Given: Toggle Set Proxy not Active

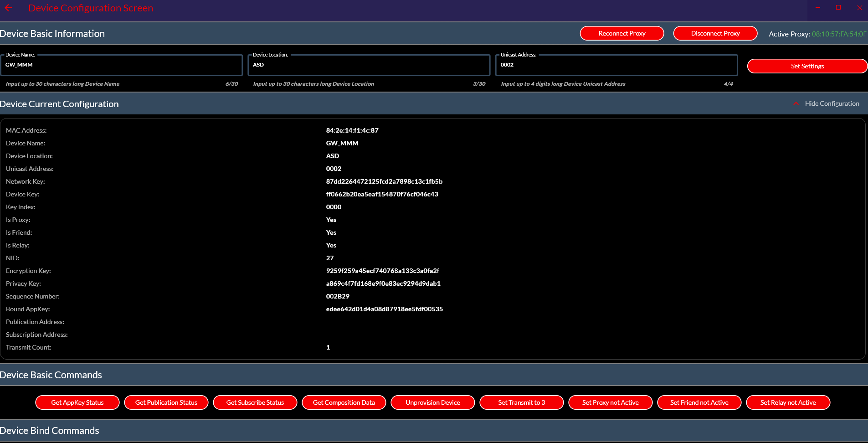Looking at the screenshot, I should pos(611,402).
